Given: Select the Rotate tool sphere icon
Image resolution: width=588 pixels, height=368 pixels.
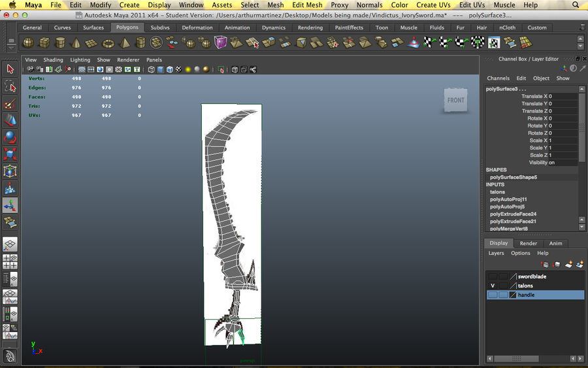Looking at the screenshot, I should tap(10, 137).
